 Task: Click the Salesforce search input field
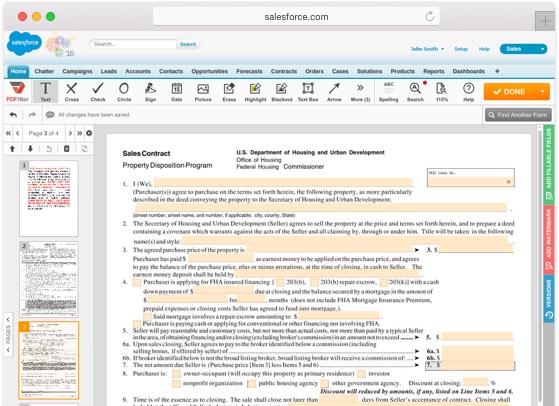pyautogui.click(x=133, y=44)
